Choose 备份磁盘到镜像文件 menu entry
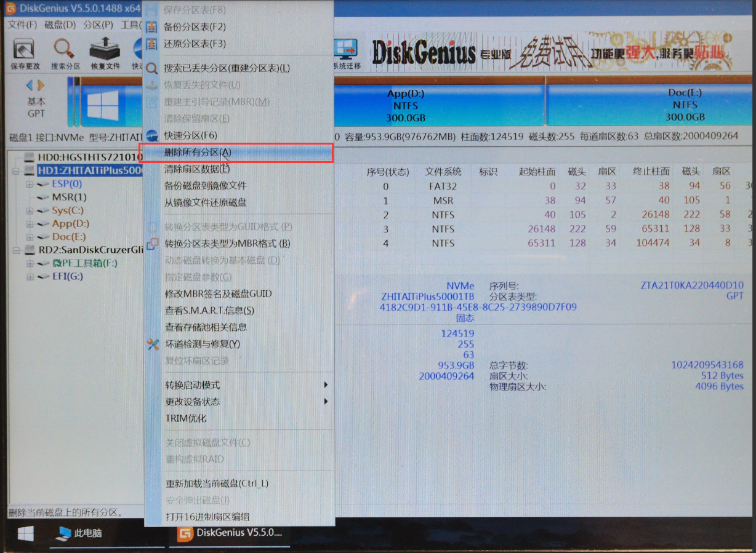Viewport: 756px width, 553px height. point(239,186)
